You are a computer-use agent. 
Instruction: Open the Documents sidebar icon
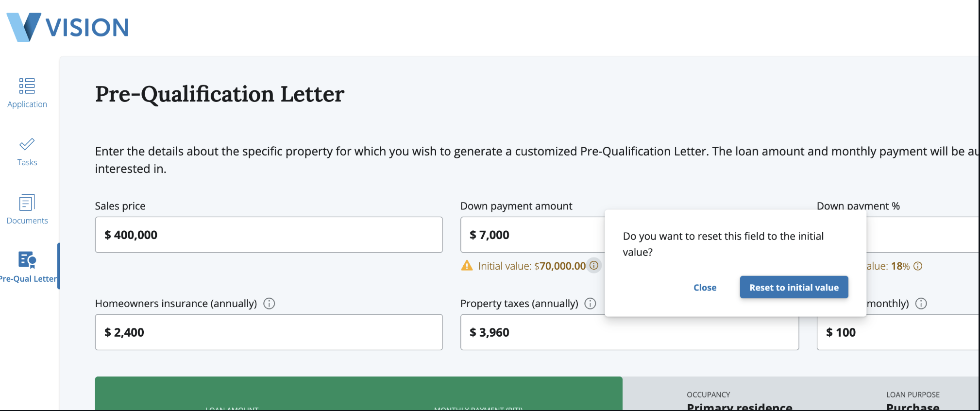tap(27, 203)
